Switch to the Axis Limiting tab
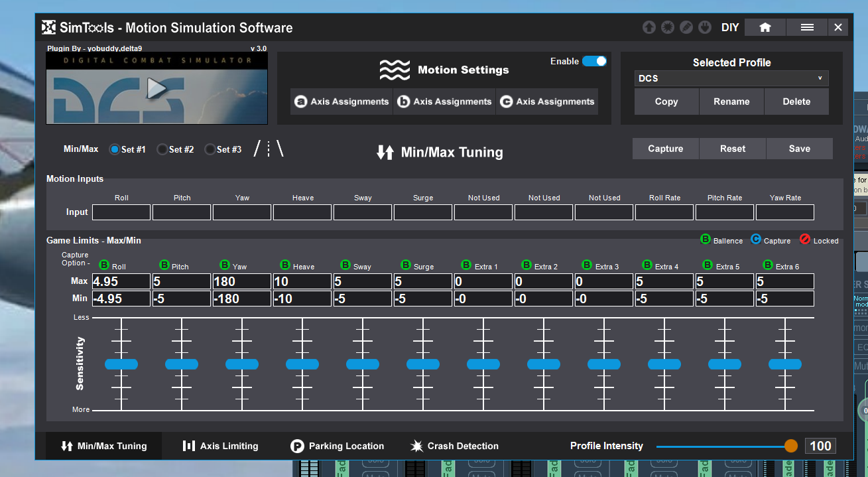This screenshot has width=868, height=477. pos(220,446)
